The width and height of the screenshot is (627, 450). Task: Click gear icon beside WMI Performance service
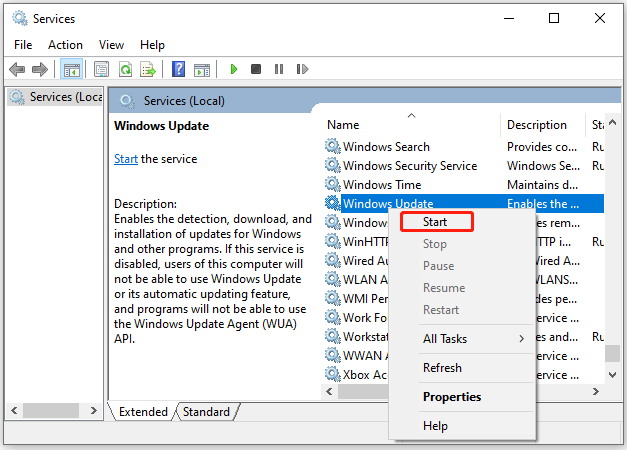coord(332,298)
